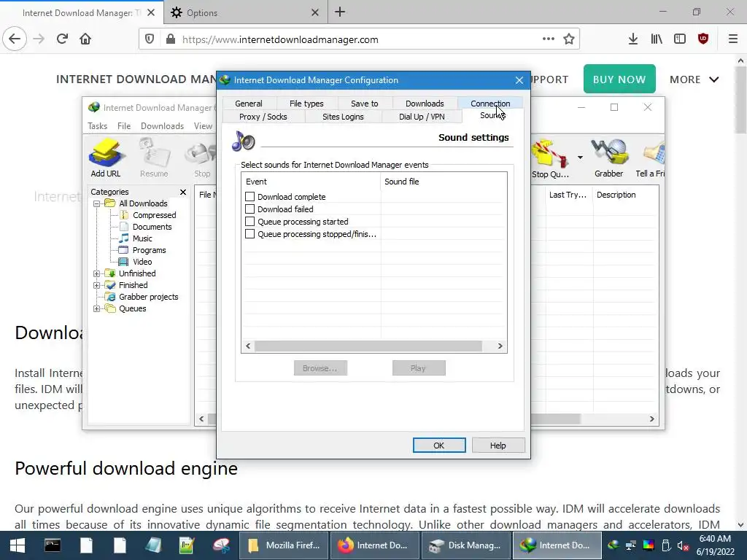Screen dimensions: 747x560
Task: Open Firefox hamburger menu
Action: pyautogui.click(x=733, y=39)
